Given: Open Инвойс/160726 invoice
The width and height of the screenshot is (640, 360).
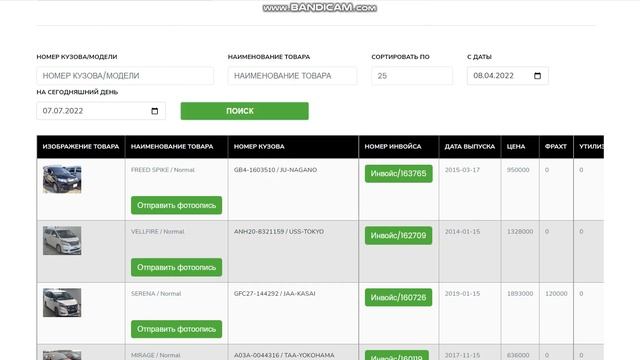Looking at the screenshot, I should (x=398, y=298).
